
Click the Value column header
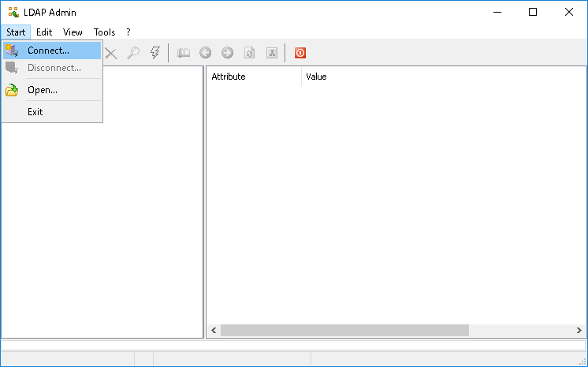(444, 77)
